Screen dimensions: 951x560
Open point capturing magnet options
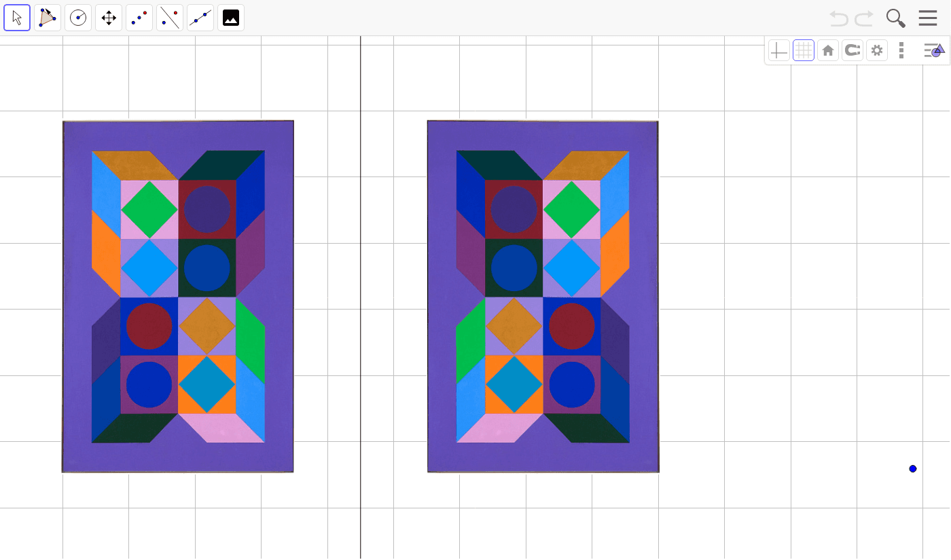tap(853, 50)
